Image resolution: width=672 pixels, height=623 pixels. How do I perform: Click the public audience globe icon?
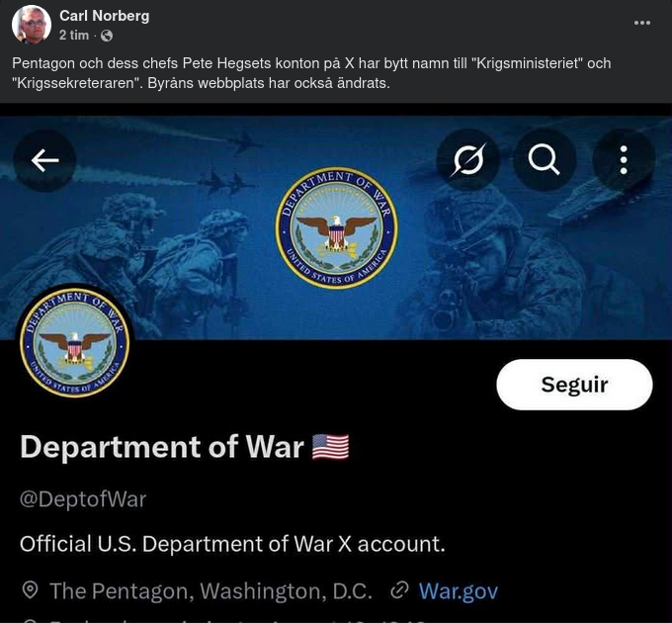(x=107, y=36)
